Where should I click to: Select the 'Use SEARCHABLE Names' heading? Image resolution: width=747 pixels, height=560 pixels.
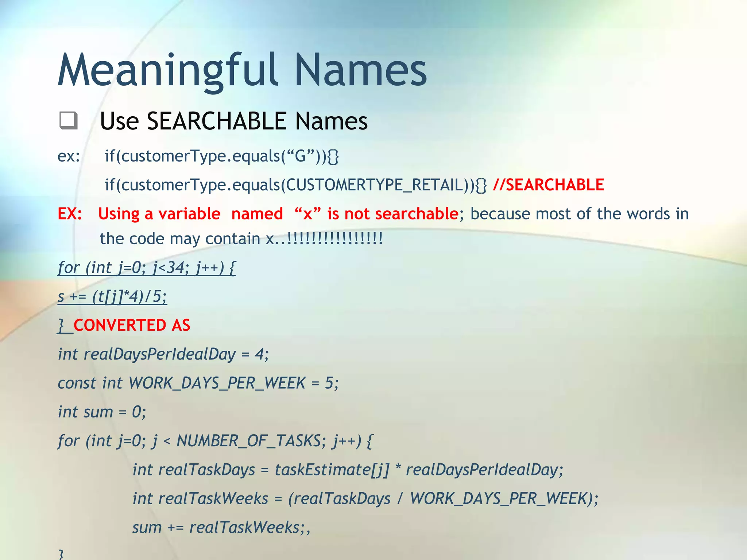234,121
